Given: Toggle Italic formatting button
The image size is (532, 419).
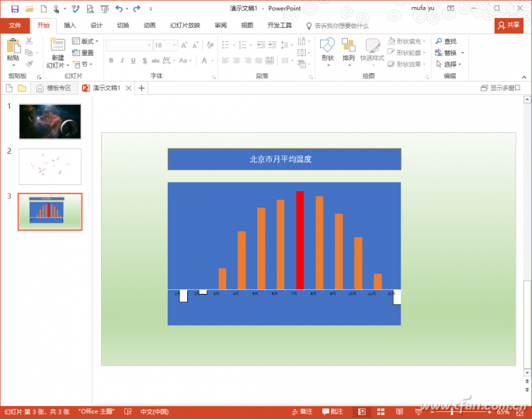Looking at the screenshot, I should point(122,61).
